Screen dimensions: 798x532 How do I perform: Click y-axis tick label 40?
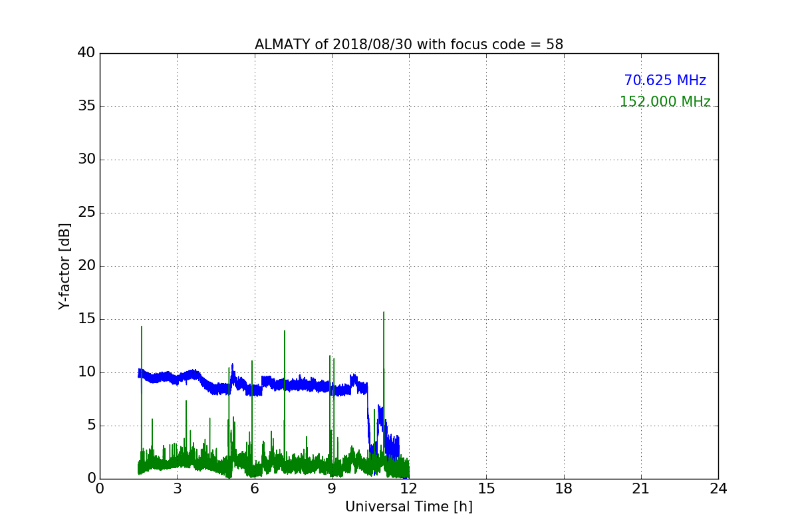[86, 53]
